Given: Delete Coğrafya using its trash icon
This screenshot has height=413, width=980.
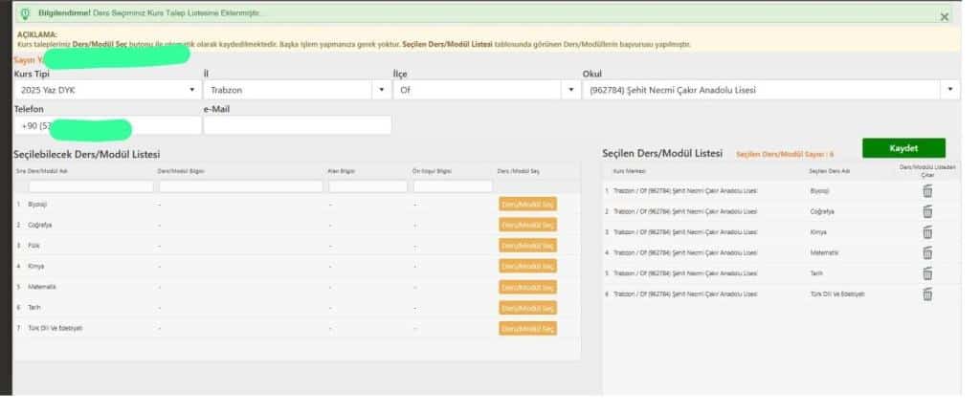Looking at the screenshot, I should click(x=926, y=211).
